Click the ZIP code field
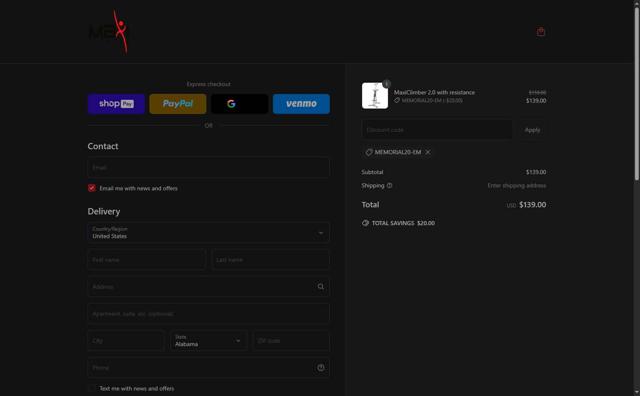The image size is (640, 396). click(x=291, y=341)
